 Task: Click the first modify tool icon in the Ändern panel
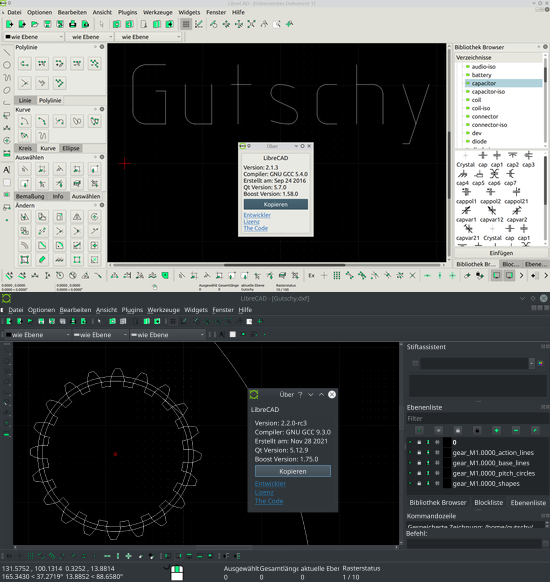tap(24, 217)
